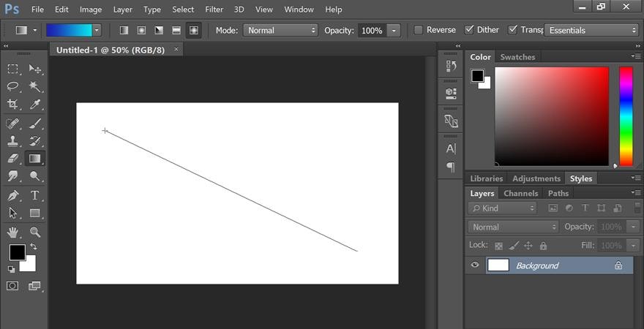Select the Eyedropper tool
This screenshot has width=644, height=329.
tap(35, 105)
